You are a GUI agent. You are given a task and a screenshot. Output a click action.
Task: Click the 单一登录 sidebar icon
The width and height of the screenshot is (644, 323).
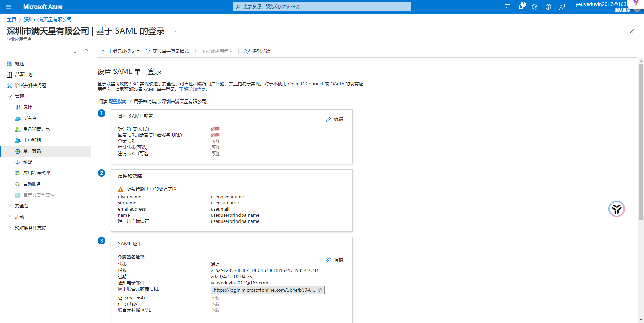pyautogui.click(x=18, y=151)
